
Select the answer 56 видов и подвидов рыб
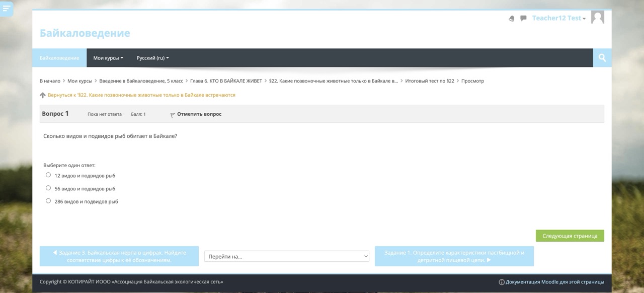point(48,188)
